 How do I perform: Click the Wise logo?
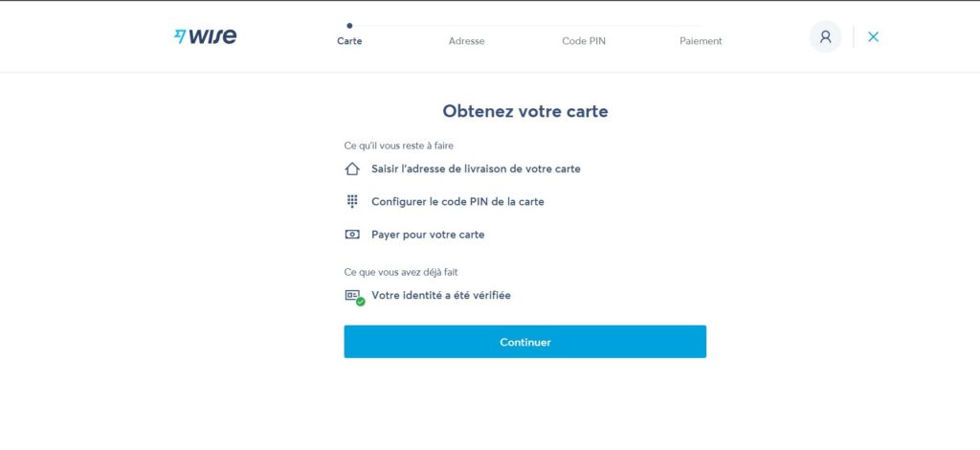point(205,36)
